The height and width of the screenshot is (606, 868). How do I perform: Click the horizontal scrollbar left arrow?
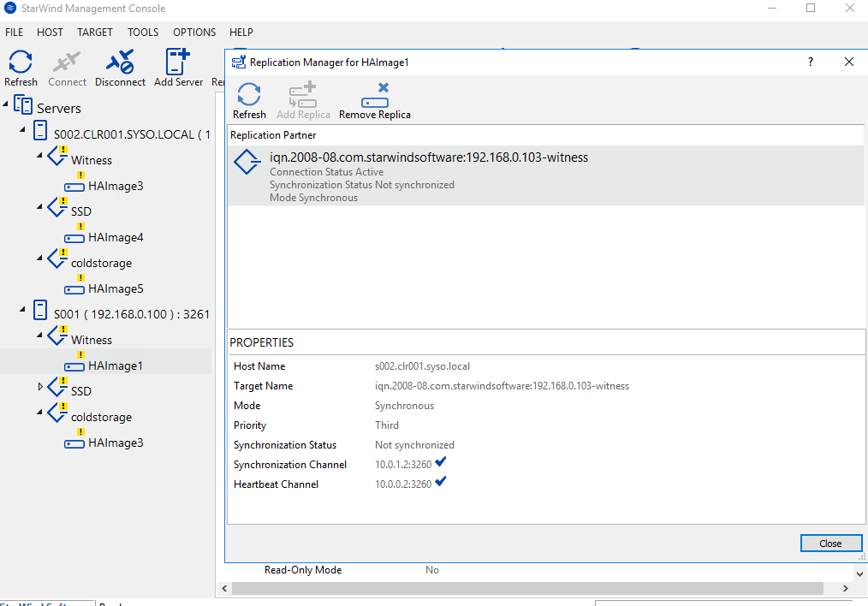(x=225, y=588)
